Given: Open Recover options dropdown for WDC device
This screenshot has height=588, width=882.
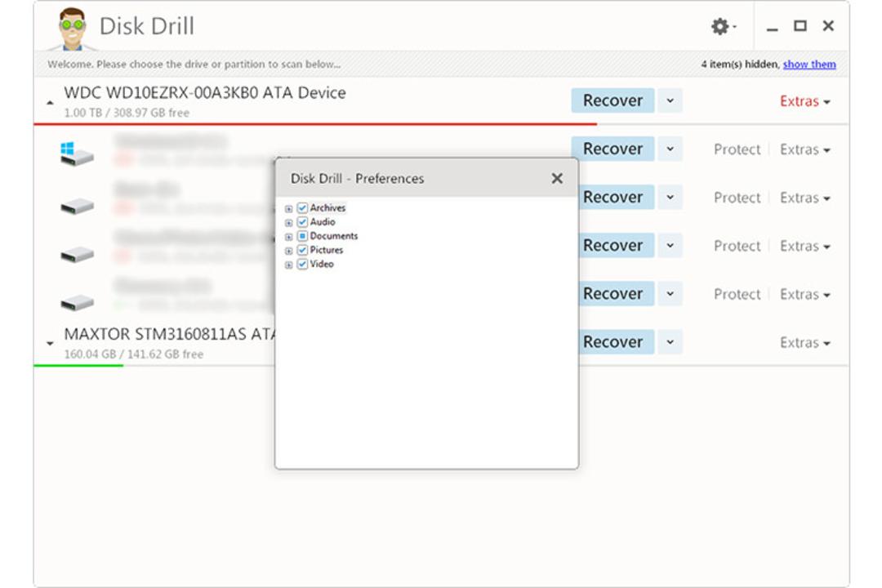Looking at the screenshot, I should click(x=670, y=100).
